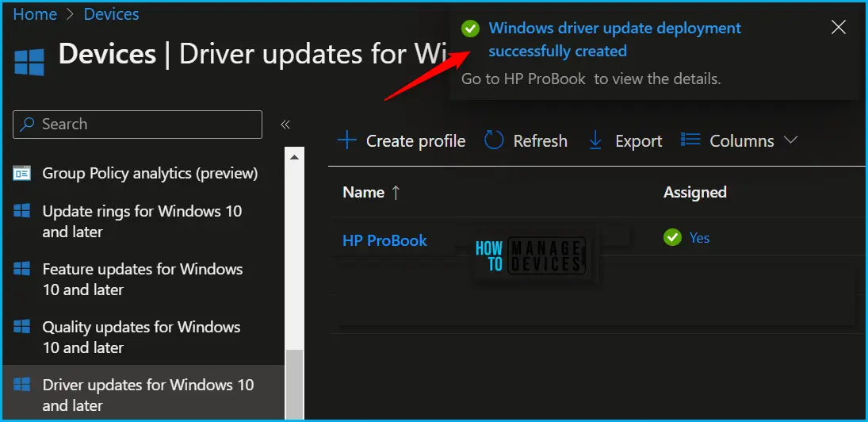This screenshot has height=422, width=868.
Task: Click the Feature updates Windows icon
Action: [x=21, y=269]
